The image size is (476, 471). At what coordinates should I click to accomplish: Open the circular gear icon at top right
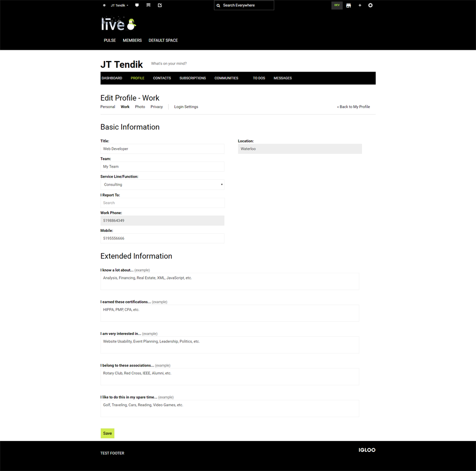click(x=370, y=5)
